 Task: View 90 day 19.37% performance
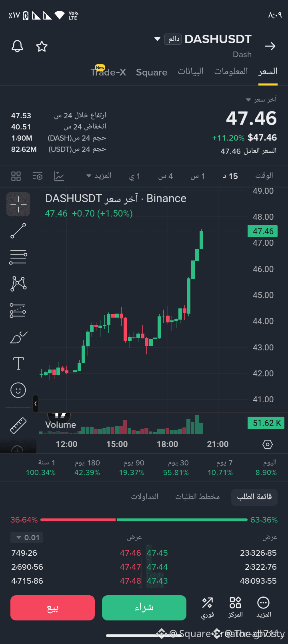click(x=132, y=468)
